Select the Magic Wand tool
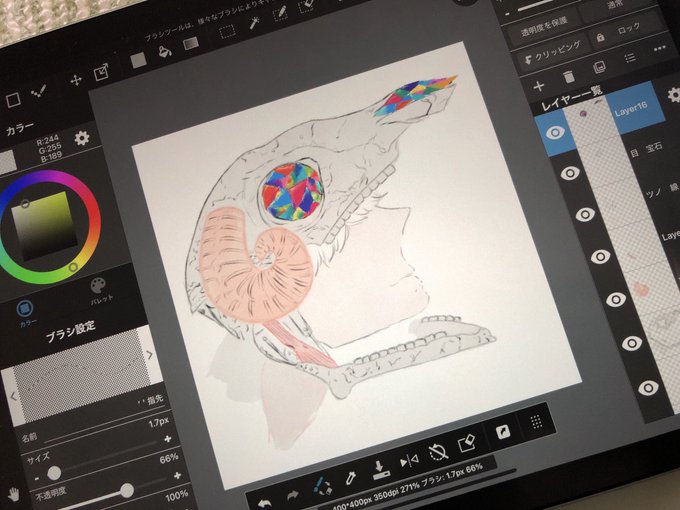 pyautogui.click(x=255, y=23)
